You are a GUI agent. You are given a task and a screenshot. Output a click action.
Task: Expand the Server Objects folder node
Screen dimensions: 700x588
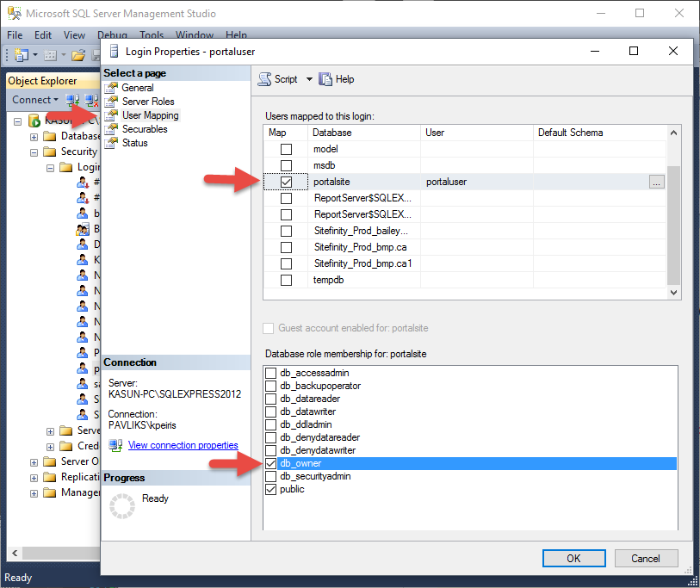point(34,462)
